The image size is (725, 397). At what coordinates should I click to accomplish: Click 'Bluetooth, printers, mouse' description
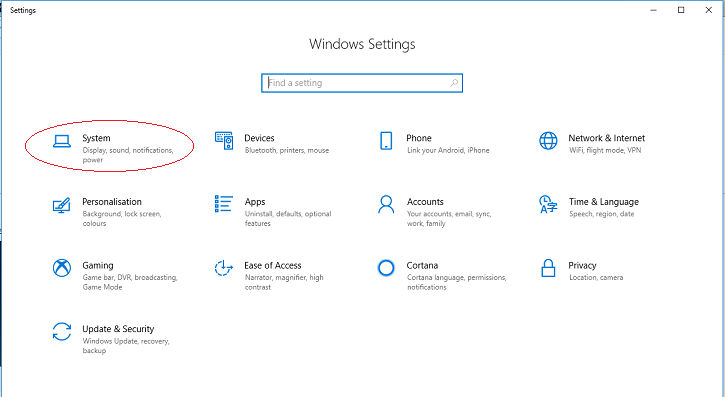[x=287, y=150]
